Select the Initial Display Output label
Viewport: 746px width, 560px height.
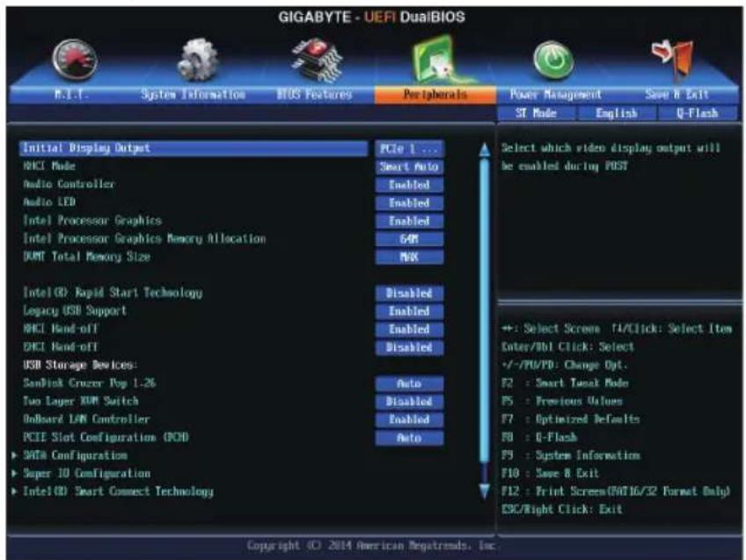86,149
